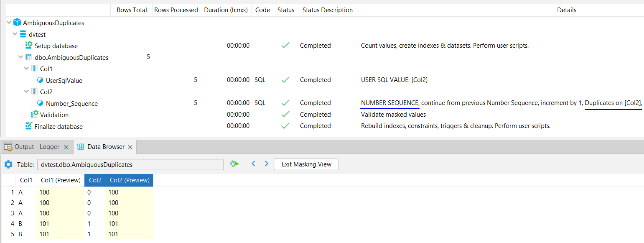Click the Col2 grid column header

click(x=95, y=180)
